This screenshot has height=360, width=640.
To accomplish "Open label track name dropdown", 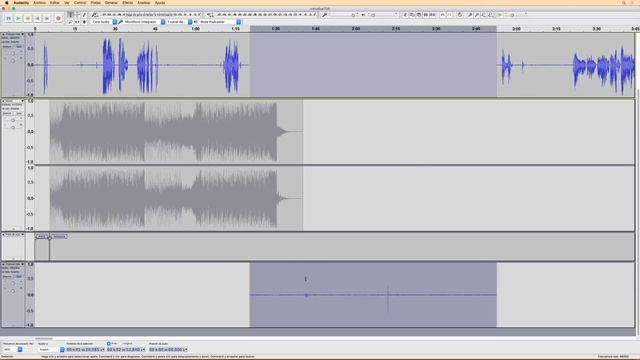I will click(x=13, y=235).
